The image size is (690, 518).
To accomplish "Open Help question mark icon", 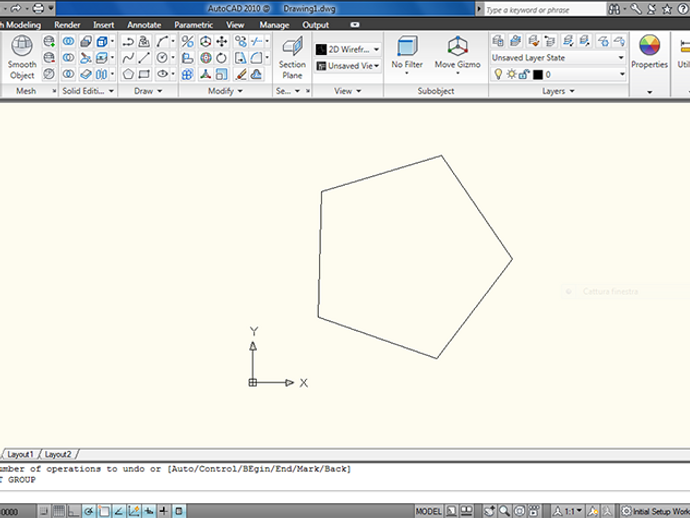I will pos(683,9).
